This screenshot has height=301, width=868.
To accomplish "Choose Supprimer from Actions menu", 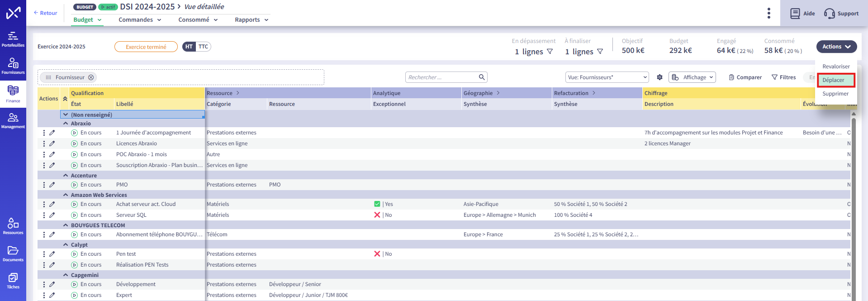I will pos(836,94).
